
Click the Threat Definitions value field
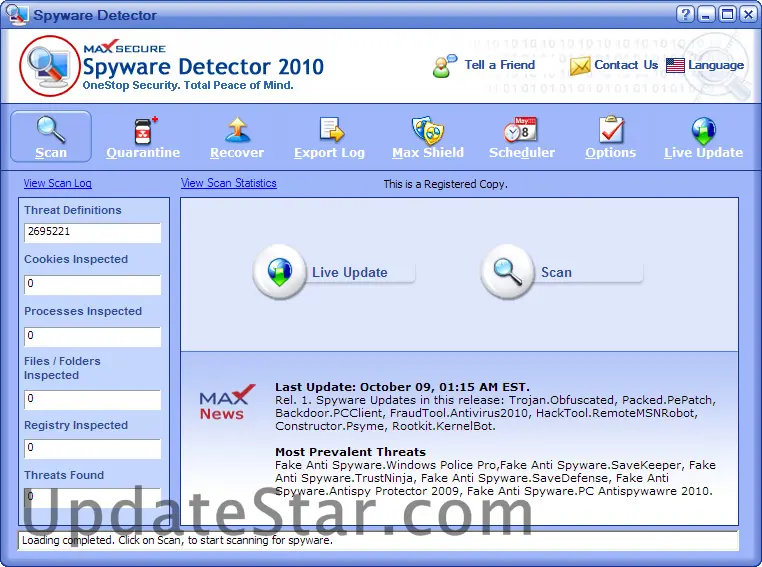click(92, 233)
